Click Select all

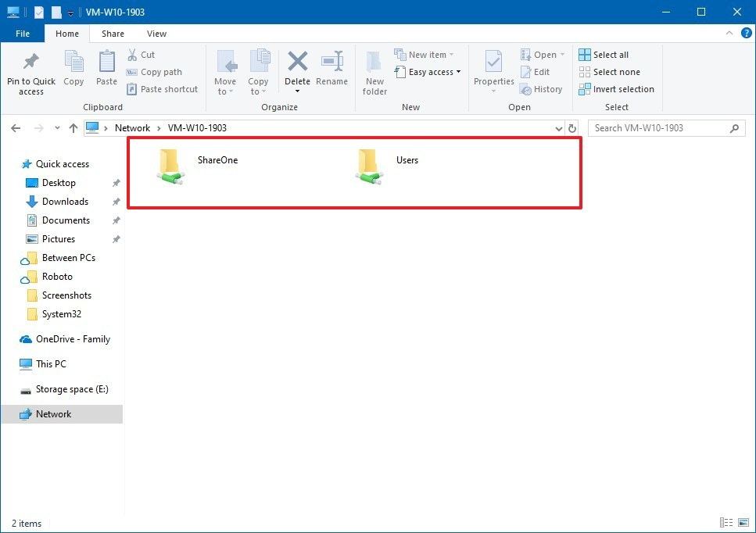(x=604, y=55)
